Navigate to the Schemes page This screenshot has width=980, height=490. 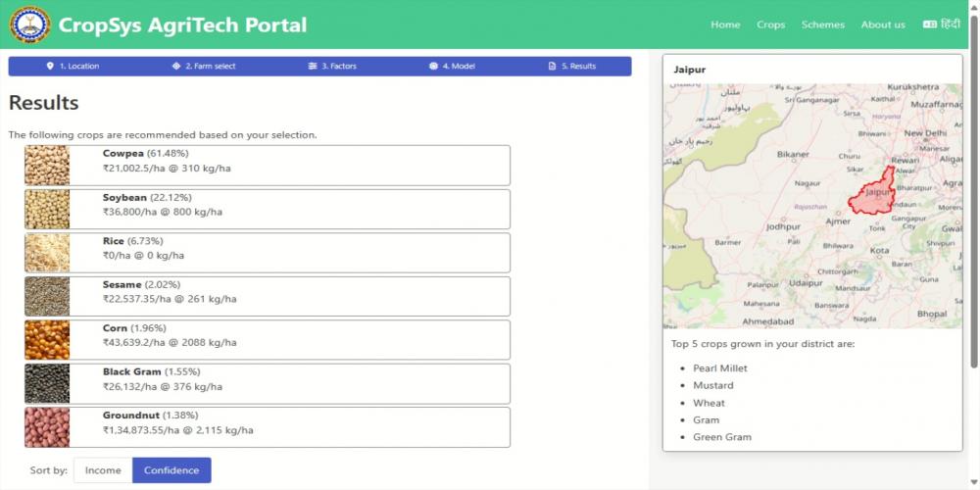coord(822,24)
